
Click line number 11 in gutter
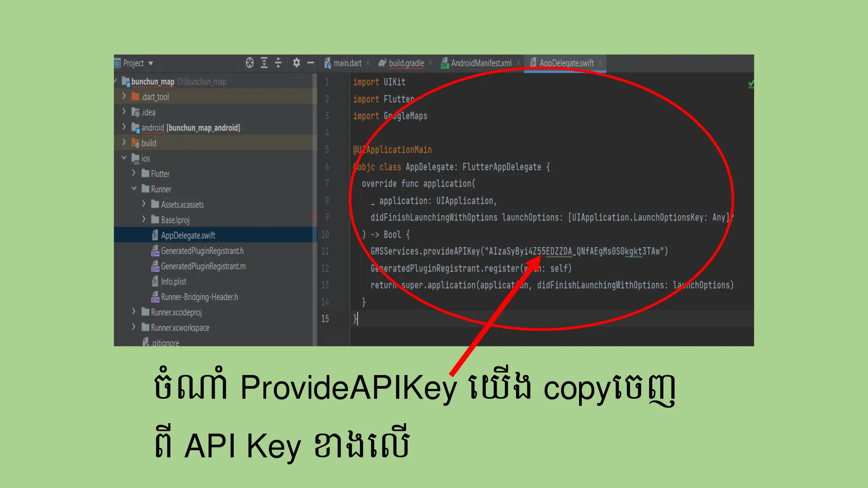325,251
